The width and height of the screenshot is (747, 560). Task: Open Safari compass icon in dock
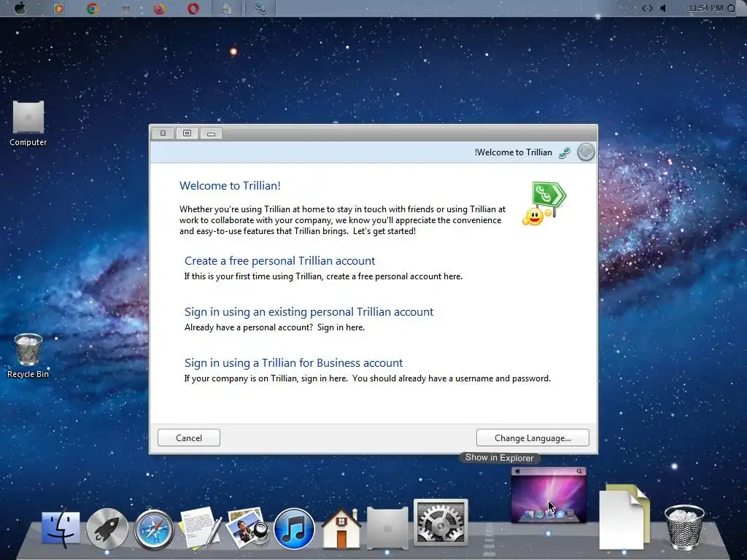tap(153, 529)
